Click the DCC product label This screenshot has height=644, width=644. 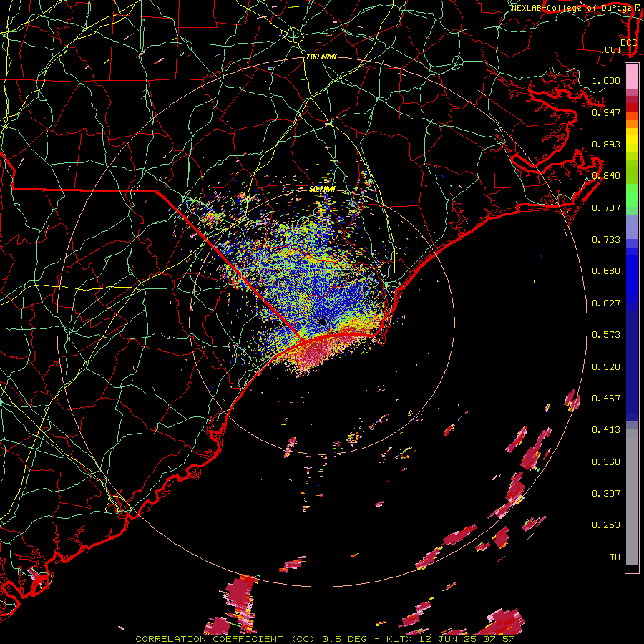pos(628,42)
